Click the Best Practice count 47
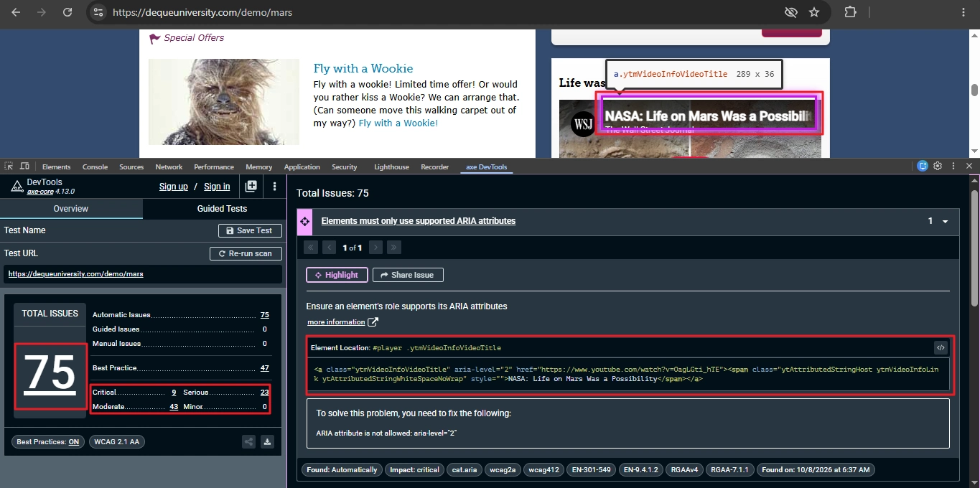 (265, 367)
